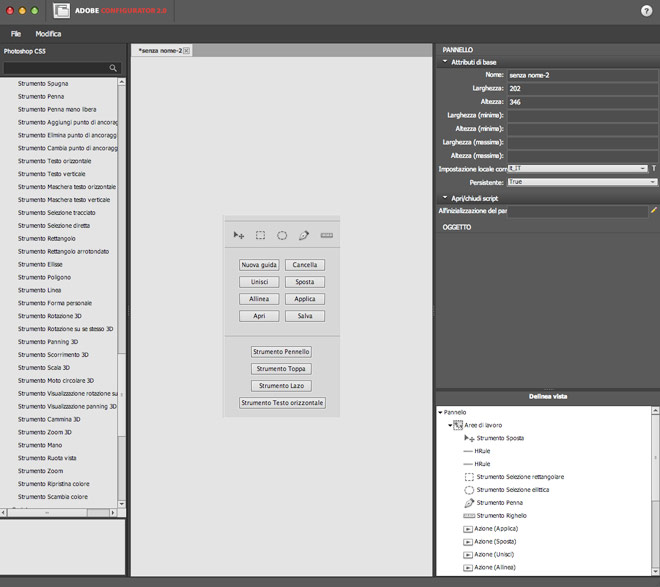The width and height of the screenshot is (660, 587).
Task: Collapse the Area di lavoro tree node
Action: (451, 425)
